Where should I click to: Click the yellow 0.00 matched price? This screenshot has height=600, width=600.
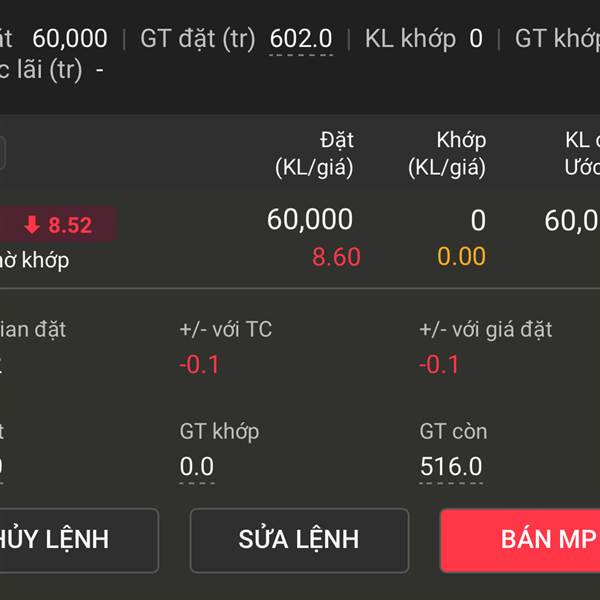[x=461, y=257]
